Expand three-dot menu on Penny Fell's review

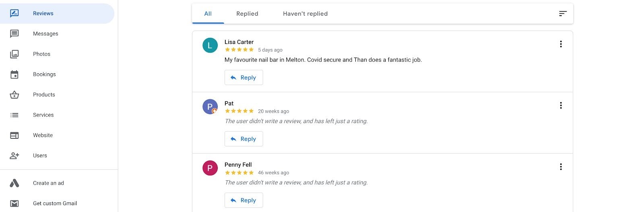[x=561, y=167]
